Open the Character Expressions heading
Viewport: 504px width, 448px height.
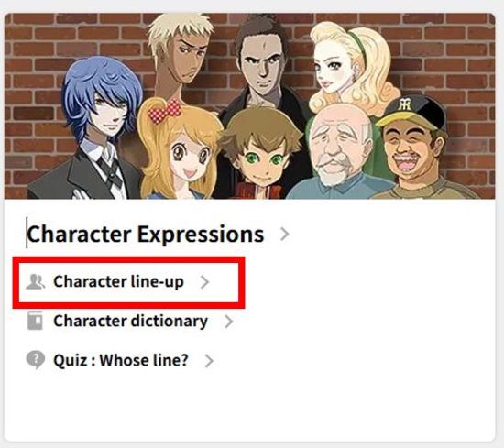(x=146, y=234)
